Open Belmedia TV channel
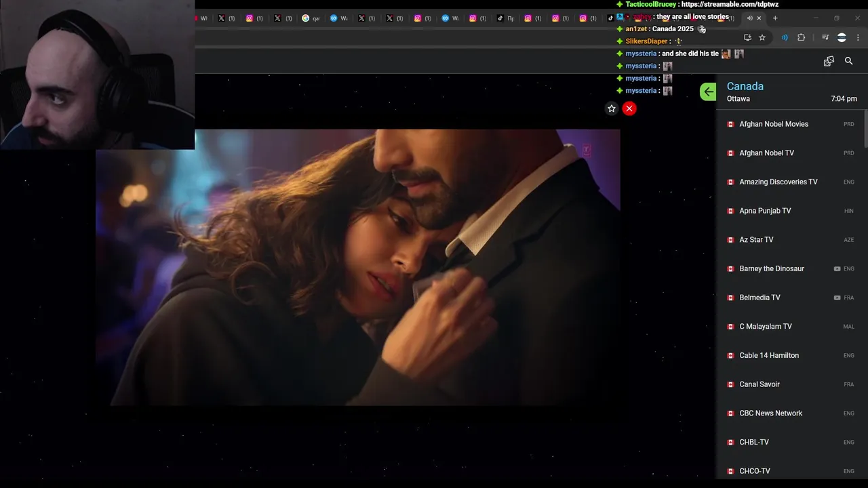 790,298
